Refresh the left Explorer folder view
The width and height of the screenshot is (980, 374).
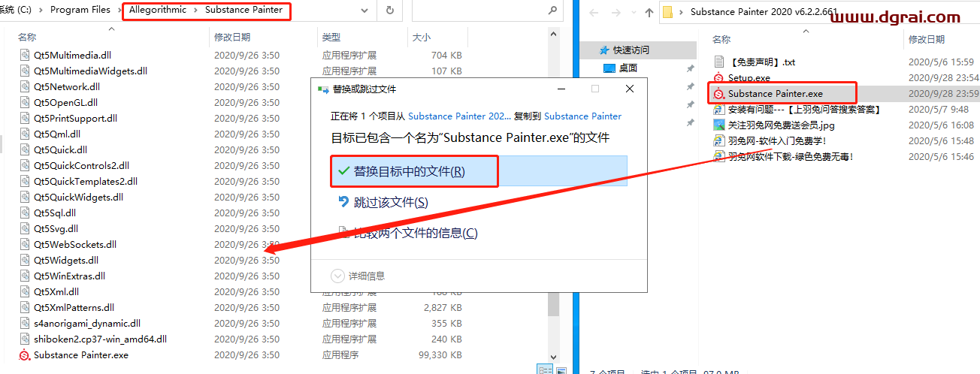tap(389, 11)
